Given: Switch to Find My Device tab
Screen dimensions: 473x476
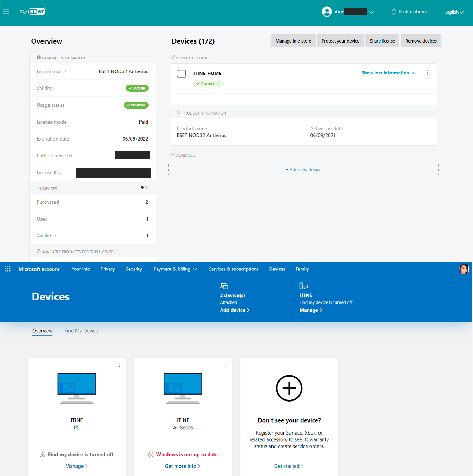Looking at the screenshot, I should point(81,331).
